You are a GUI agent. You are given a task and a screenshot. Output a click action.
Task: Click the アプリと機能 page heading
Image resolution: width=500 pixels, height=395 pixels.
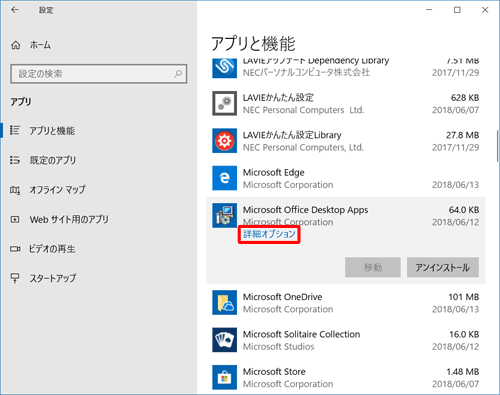click(253, 44)
